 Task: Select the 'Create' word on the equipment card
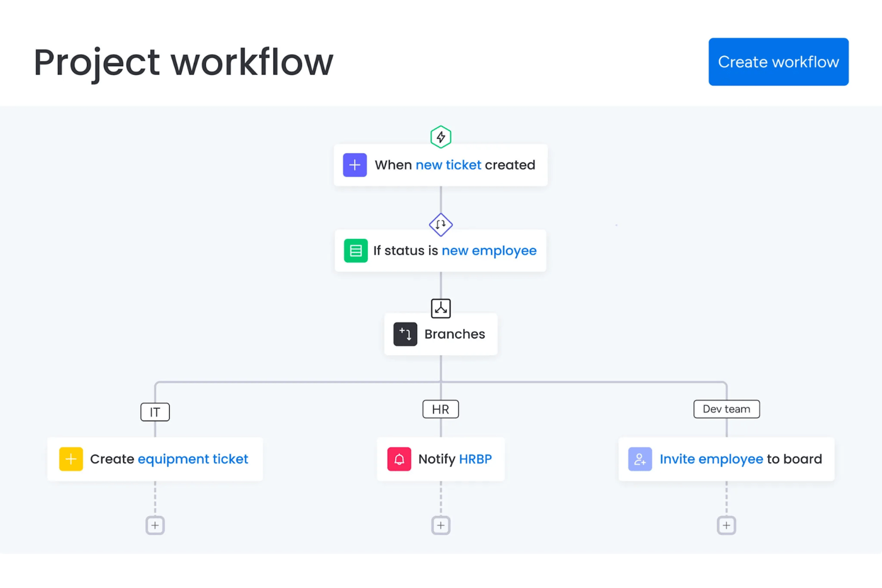tap(112, 459)
